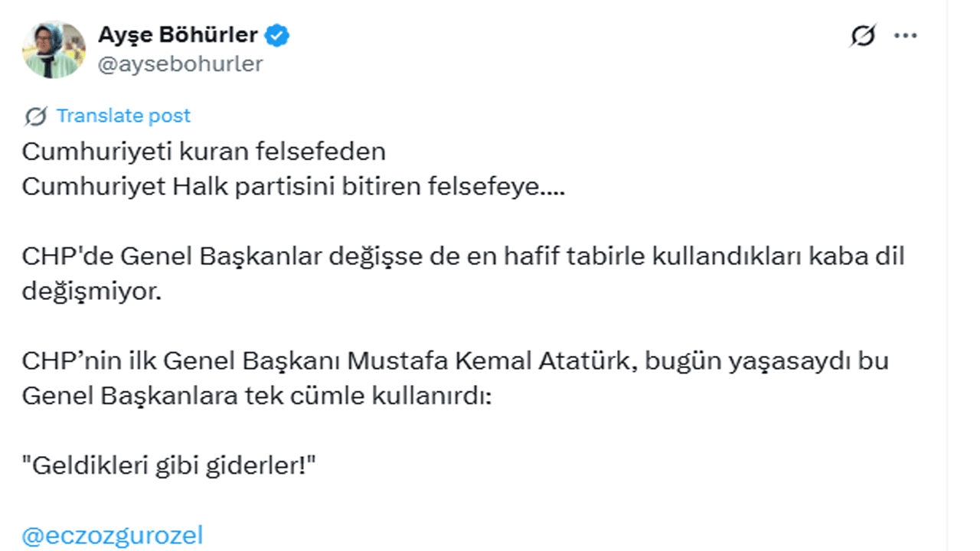The height and width of the screenshot is (551, 980).
Task: Click the sentence starting "CHP'de Genel Başkanlar"
Action: click(462, 256)
